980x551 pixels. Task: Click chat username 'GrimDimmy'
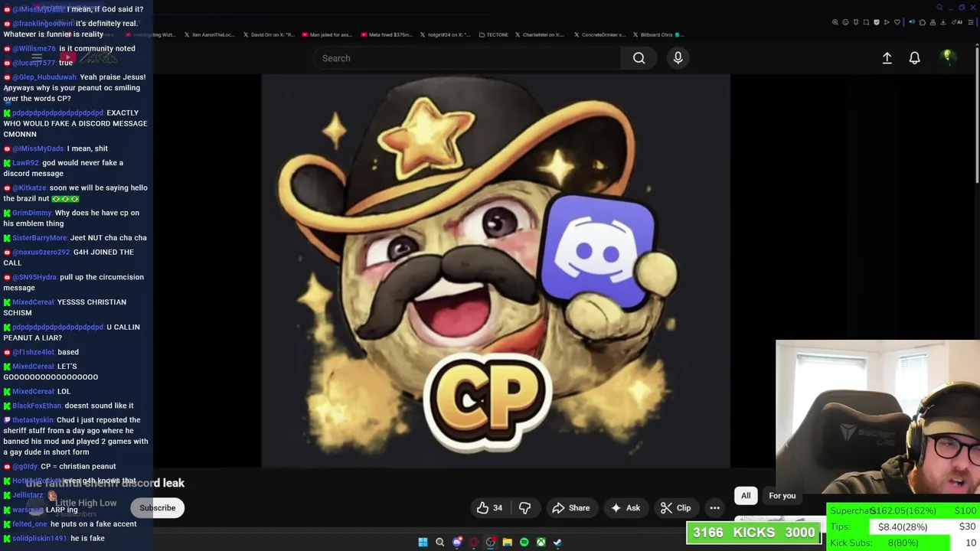coord(31,213)
